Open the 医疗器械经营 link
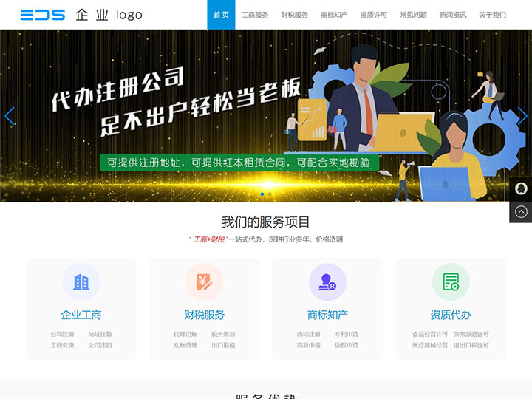Viewport: 532px width, 399px height. [x=430, y=345]
